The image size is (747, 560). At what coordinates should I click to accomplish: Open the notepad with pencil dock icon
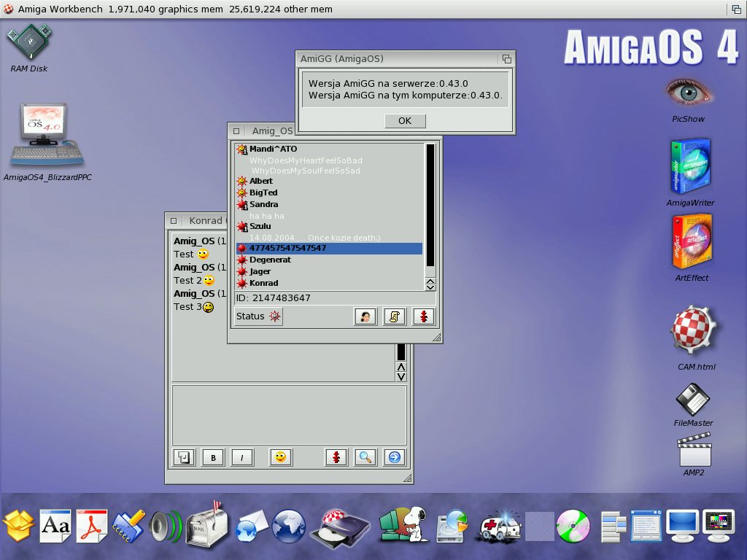[128, 526]
